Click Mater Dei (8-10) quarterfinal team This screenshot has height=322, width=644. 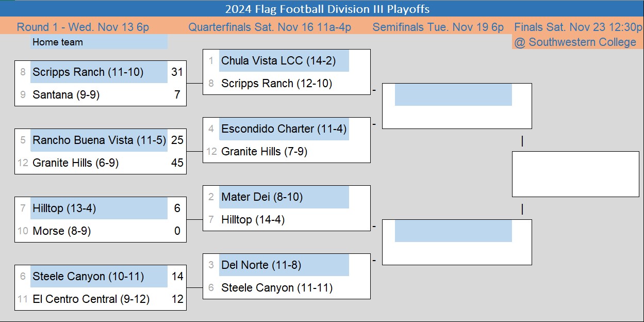click(x=262, y=197)
